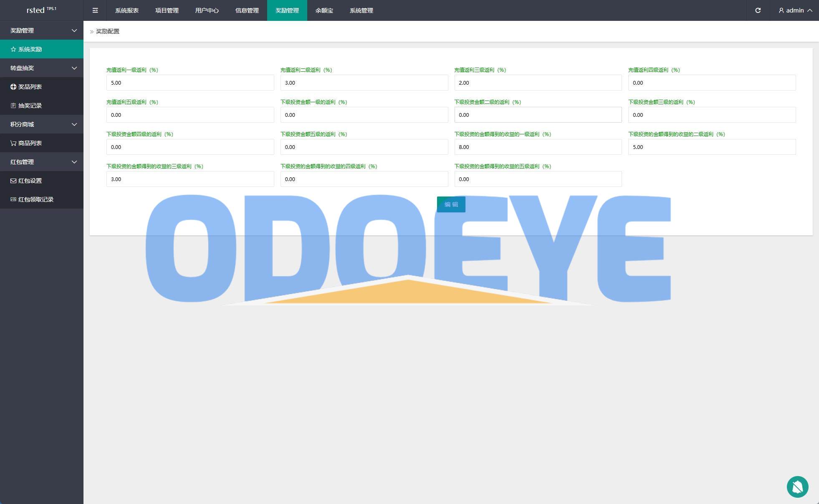This screenshot has width=819, height=504.
Task: Switch to 用户中心 top menu
Action: click(x=207, y=10)
